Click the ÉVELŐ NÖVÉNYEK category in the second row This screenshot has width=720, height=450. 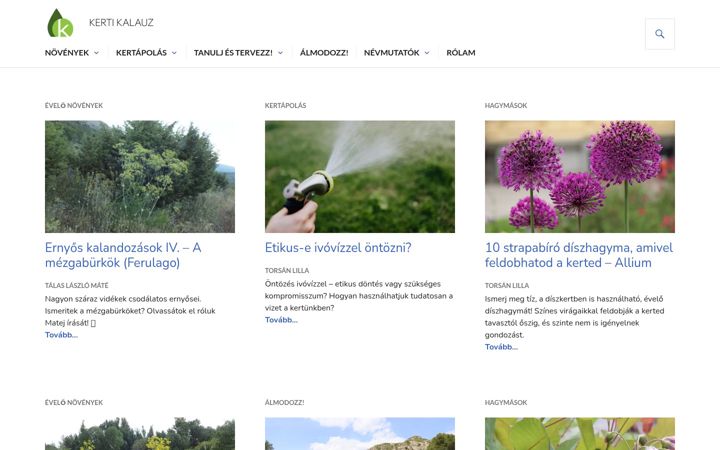[x=73, y=403]
